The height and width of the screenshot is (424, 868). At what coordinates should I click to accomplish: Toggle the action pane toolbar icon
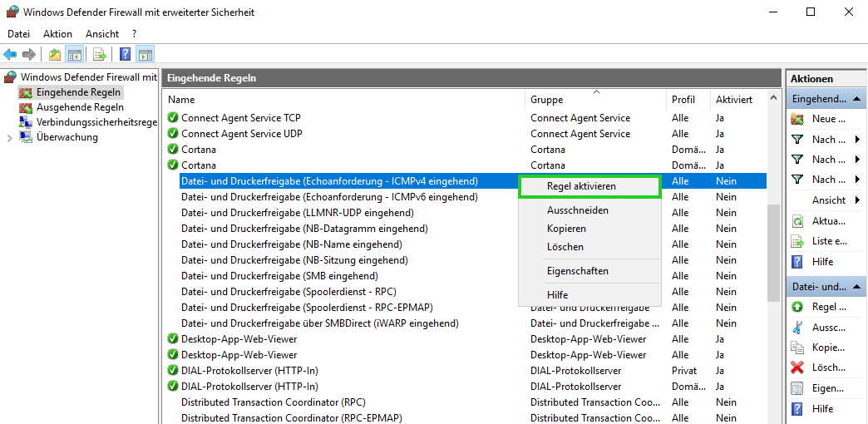(x=145, y=54)
